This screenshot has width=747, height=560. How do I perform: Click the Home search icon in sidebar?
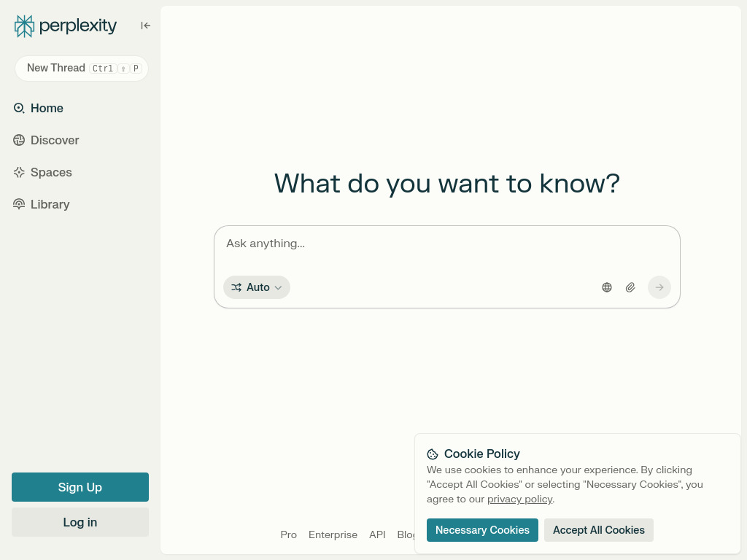pos(19,108)
